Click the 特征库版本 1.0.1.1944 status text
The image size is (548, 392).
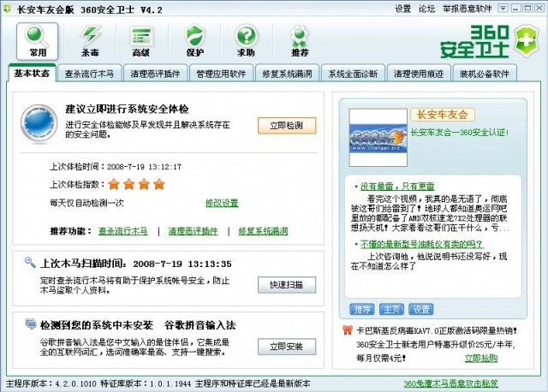pyautogui.click(x=146, y=383)
